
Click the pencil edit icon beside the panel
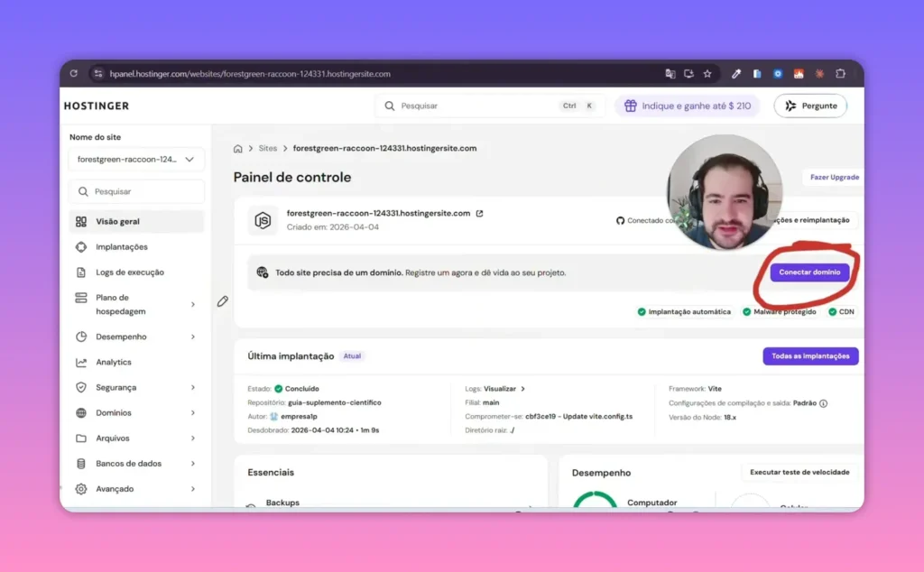[222, 300]
